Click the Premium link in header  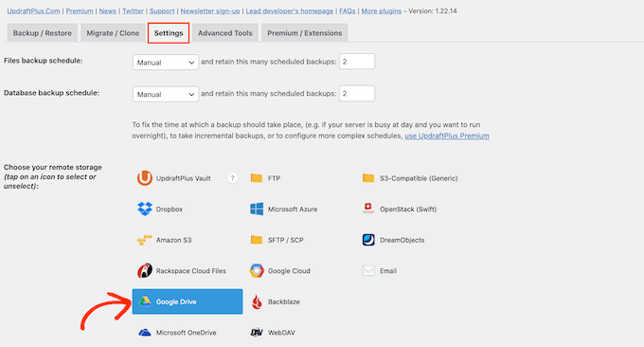point(80,11)
